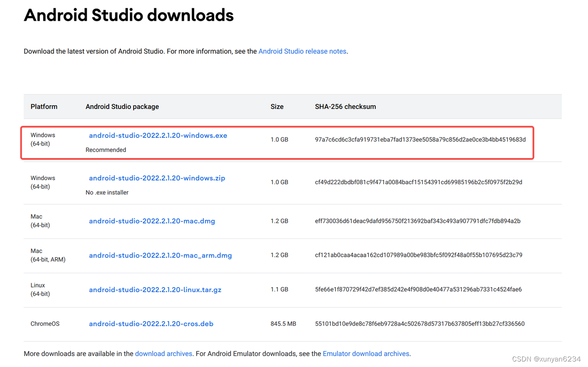Click the Mac (64-bit, ARM) platform cell
Image resolution: width=588 pixels, height=367 pixels.
tap(48, 255)
